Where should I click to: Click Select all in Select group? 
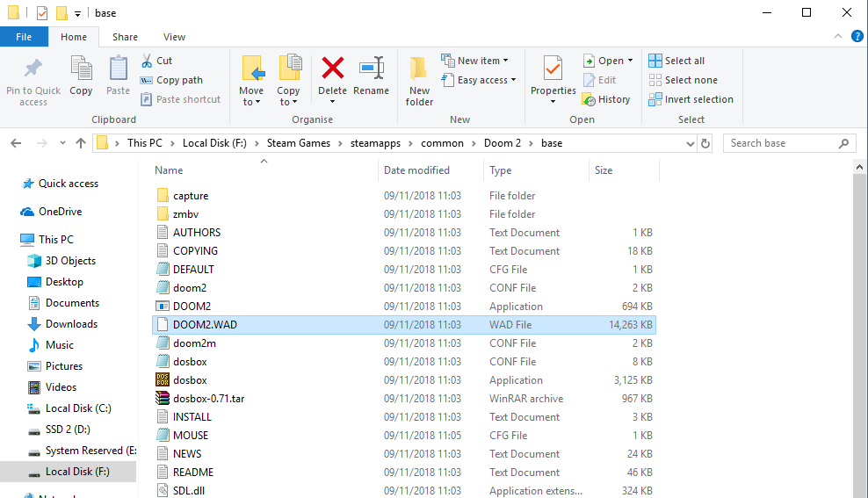coord(676,61)
